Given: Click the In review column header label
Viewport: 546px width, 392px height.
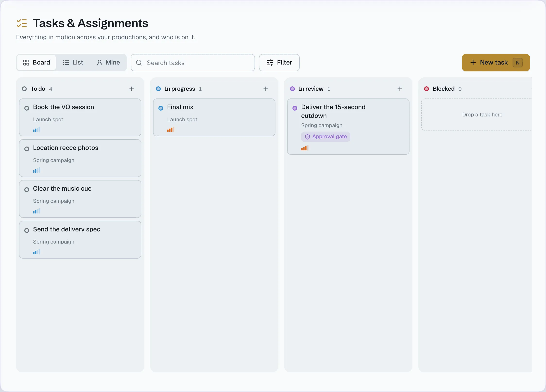Looking at the screenshot, I should click(311, 89).
